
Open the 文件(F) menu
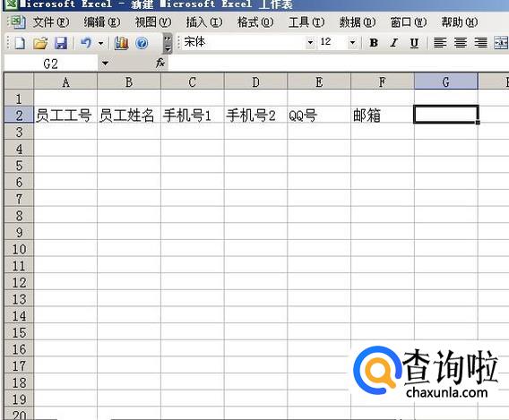pos(51,22)
